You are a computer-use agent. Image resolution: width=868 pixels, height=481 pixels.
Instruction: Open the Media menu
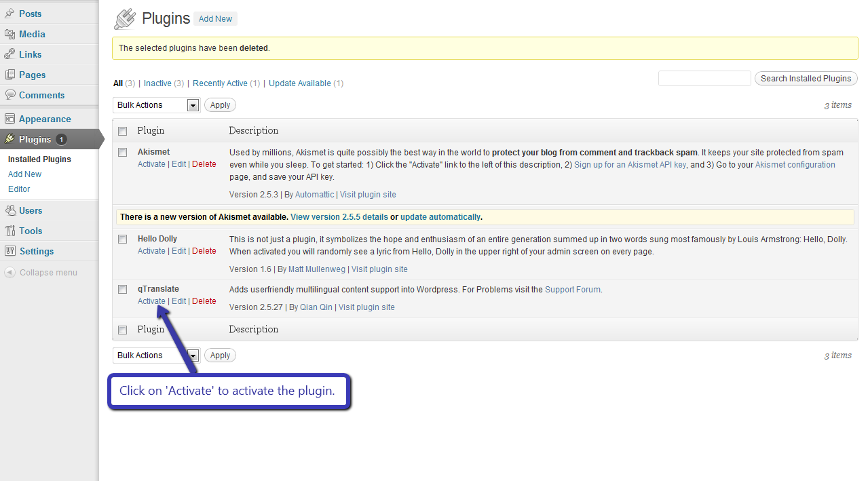point(32,34)
